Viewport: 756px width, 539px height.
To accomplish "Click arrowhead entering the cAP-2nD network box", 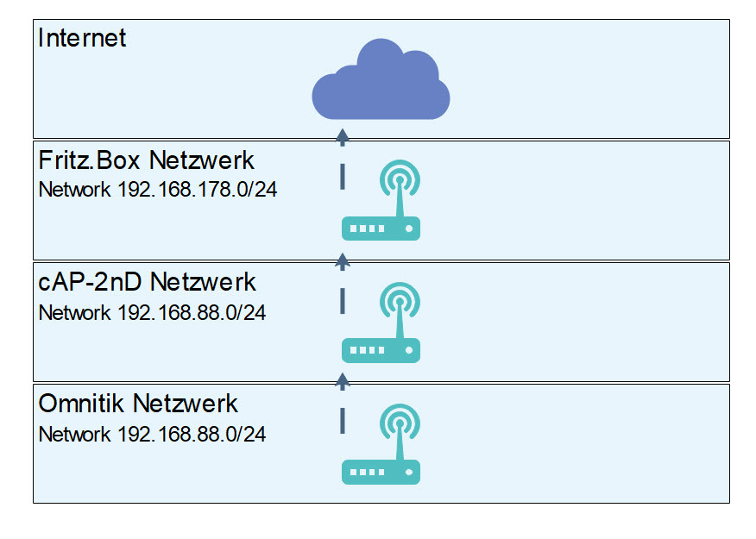I will tap(343, 379).
